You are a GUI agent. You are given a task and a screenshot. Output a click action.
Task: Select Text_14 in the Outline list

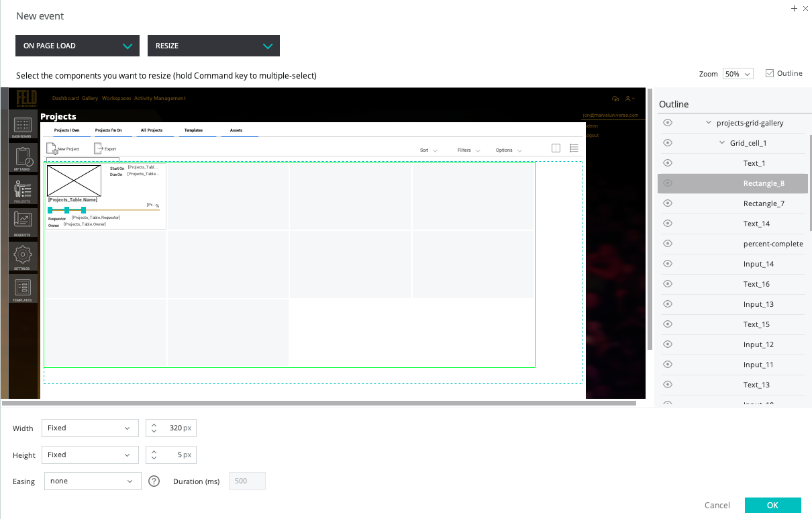tap(756, 224)
